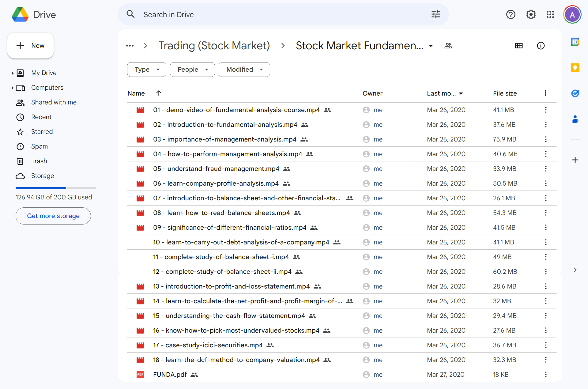This screenshot has height=389, width=588.
Task: Open Google Calendar side panel icon
Action: click(x=575, y=42)
